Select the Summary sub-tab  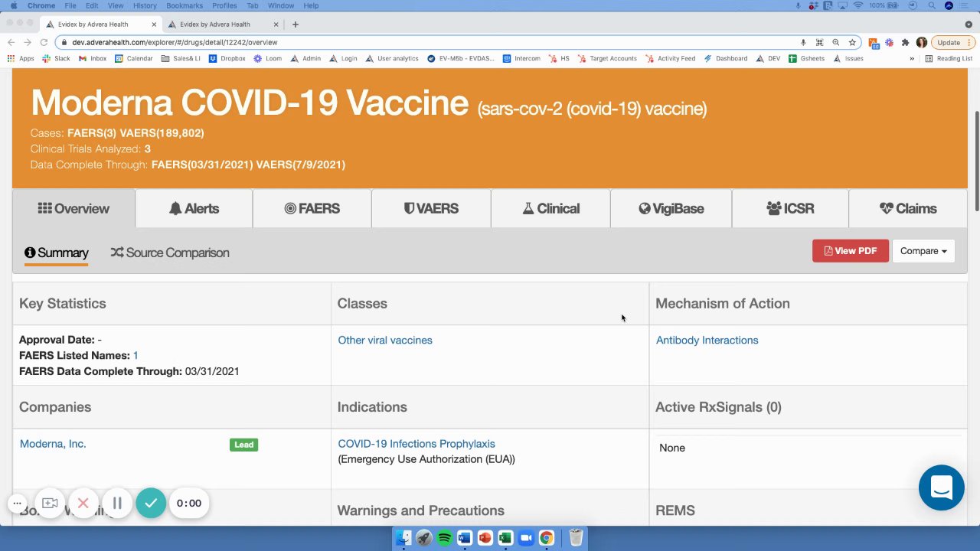[x=56, y=253]
